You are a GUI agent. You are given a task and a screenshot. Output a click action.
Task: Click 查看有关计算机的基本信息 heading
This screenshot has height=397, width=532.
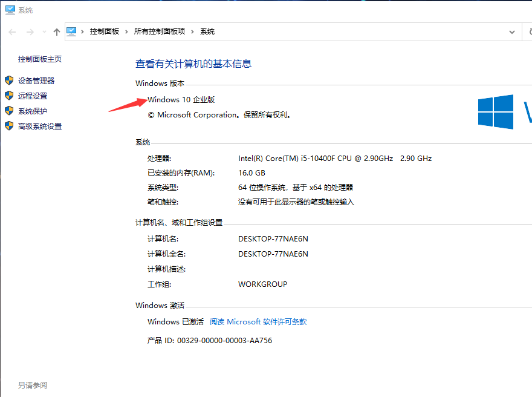(193, 64)
